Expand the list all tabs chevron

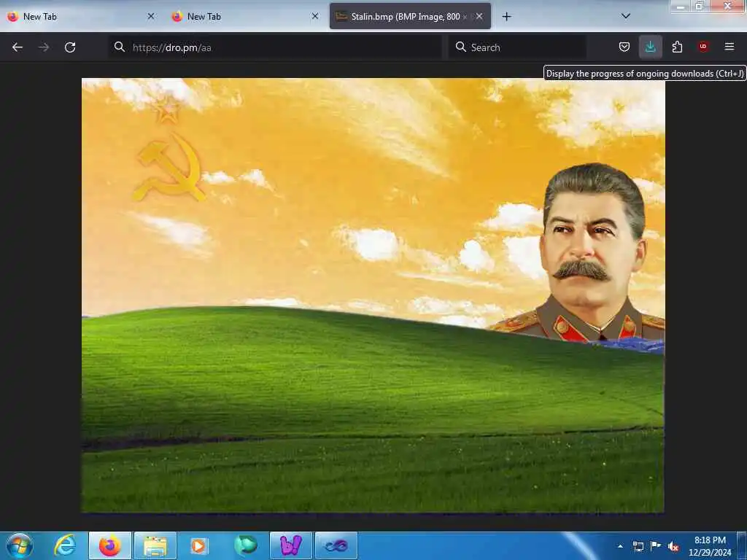(626, 16)
